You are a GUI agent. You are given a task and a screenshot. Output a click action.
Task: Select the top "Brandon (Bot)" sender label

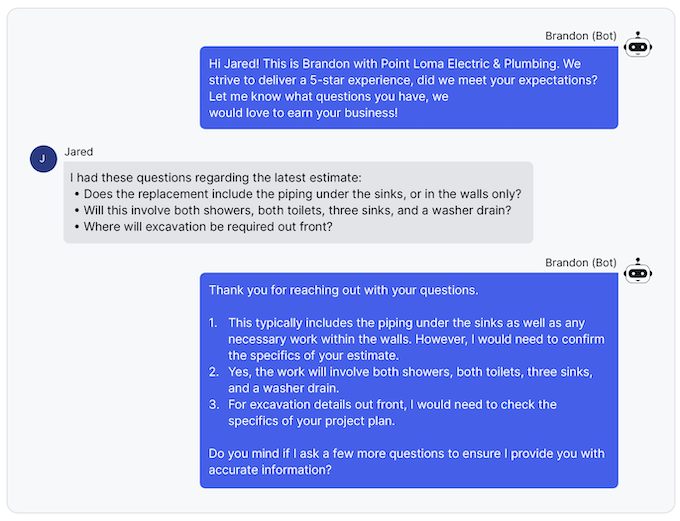pos(580,36)
